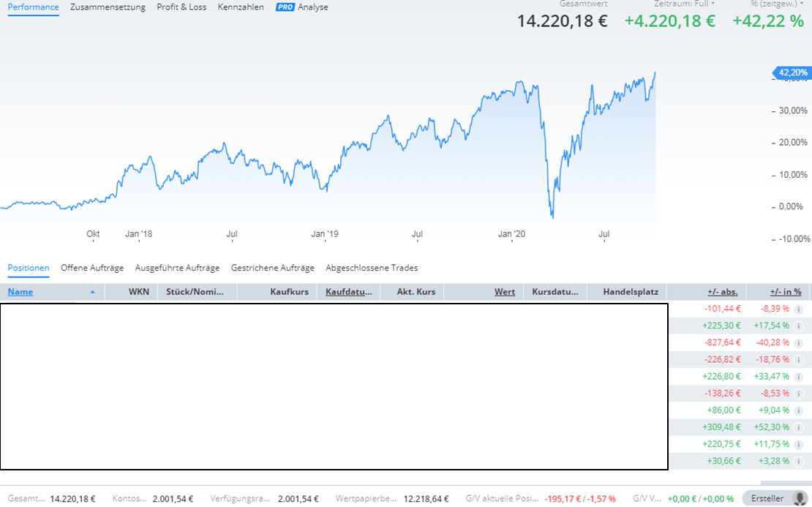This screenshot has width=812, height=507.
Task: Open info icon for -8,39 % row
Action: point(799,309)
